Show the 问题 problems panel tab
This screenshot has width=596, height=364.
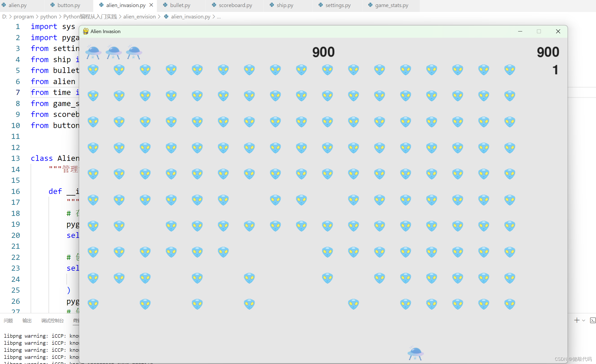tap(8, 321)
